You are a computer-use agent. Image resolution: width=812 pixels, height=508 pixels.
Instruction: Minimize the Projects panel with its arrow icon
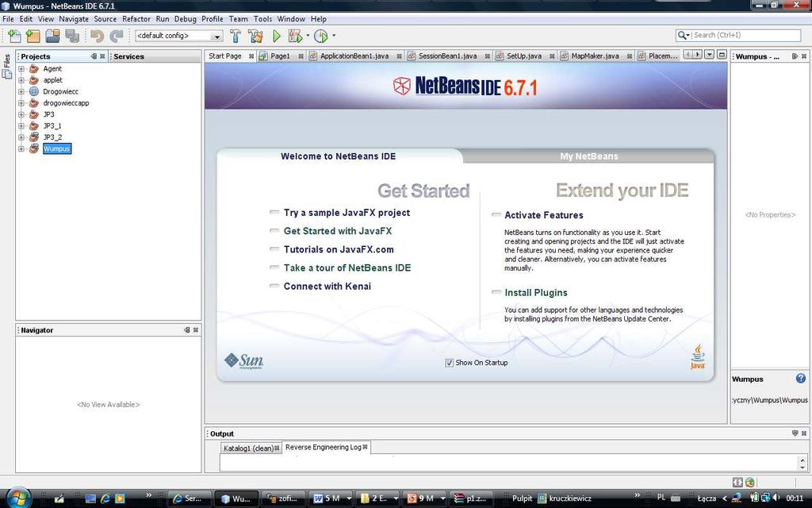coord(94,56)
